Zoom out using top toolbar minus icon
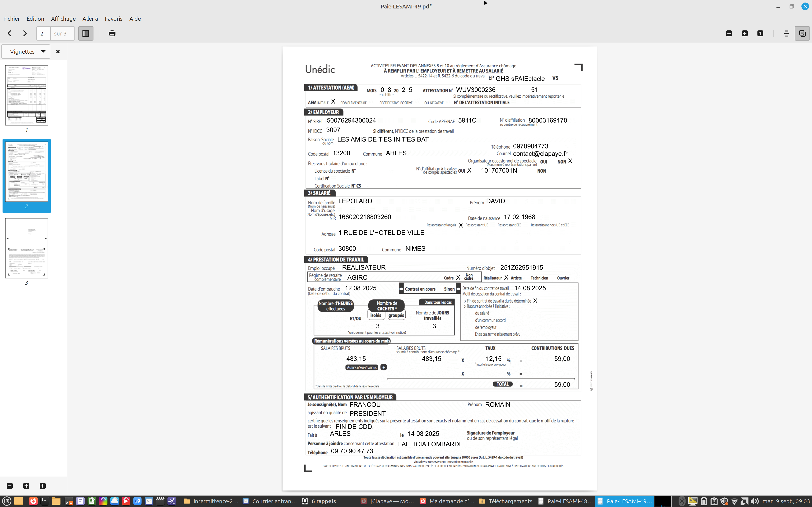This screenshot has width=812, height=507. pyautogui.click(x=729, y=33)
